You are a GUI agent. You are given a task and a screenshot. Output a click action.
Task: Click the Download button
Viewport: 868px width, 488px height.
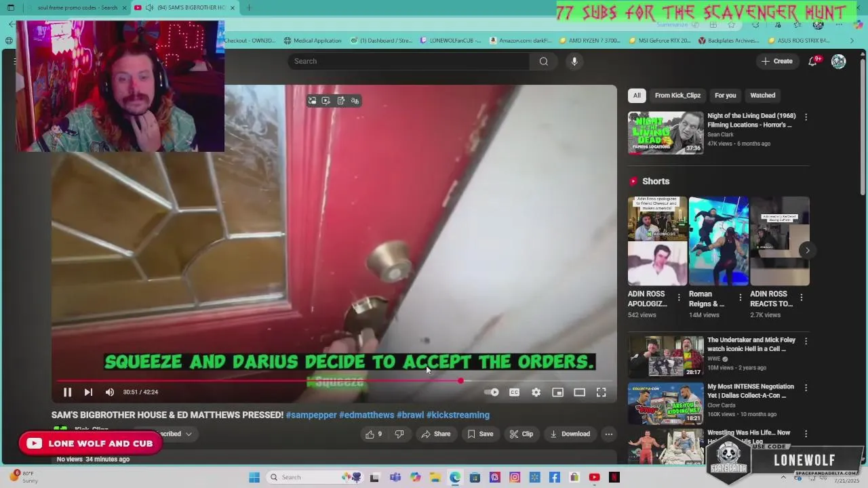(x=570, y=434)
